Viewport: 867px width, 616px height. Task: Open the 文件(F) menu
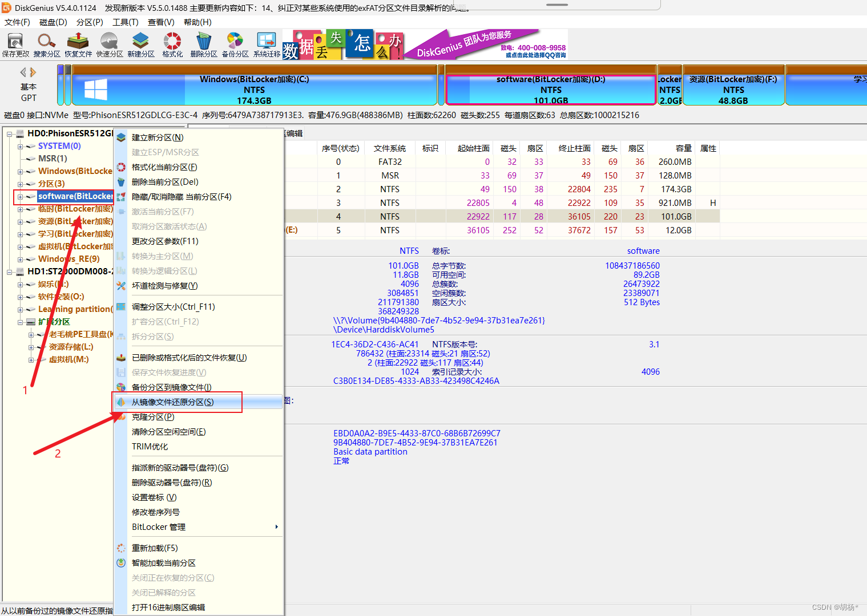click(x=17, y=22)
